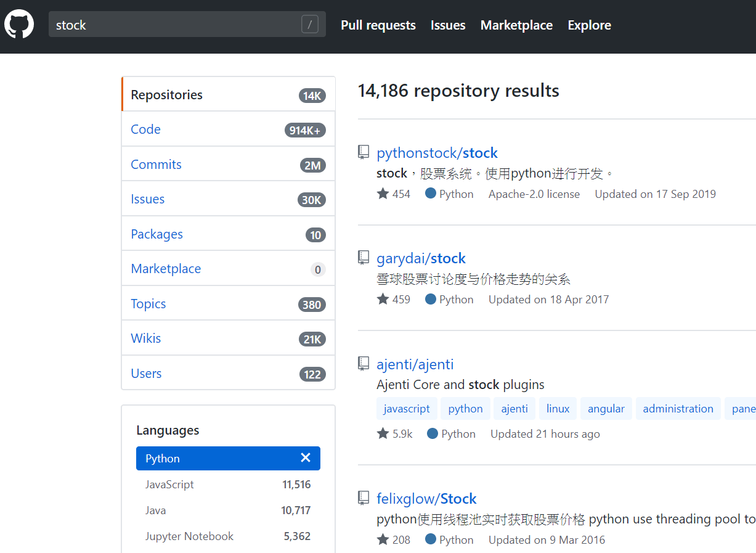Filter results by Jupyter Notebook language
Screen dimensions: 756x553
pyautogui.click(x=228, y=536)
